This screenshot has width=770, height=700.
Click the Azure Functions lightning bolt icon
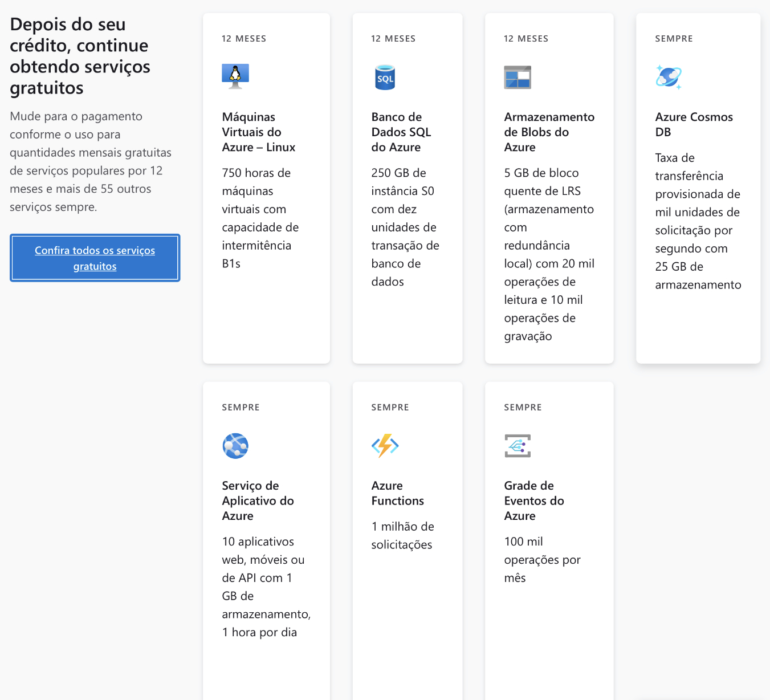click(x=385, y=446)
